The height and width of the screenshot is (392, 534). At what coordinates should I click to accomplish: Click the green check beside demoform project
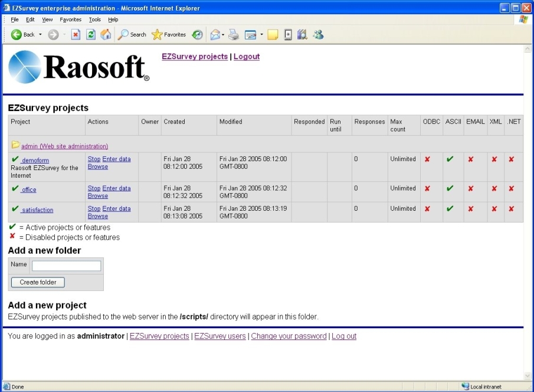click(x=15, y=159)
